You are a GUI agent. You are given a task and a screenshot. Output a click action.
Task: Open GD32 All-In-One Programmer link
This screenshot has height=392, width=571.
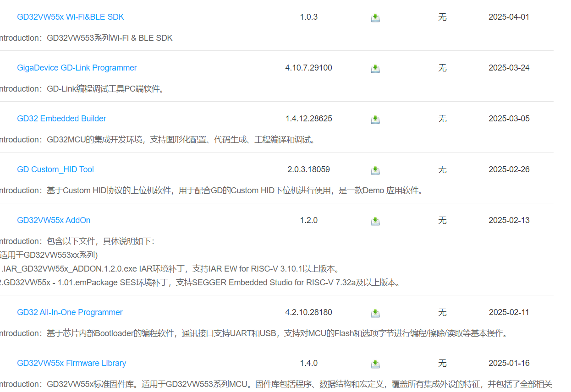pos(70,312)
